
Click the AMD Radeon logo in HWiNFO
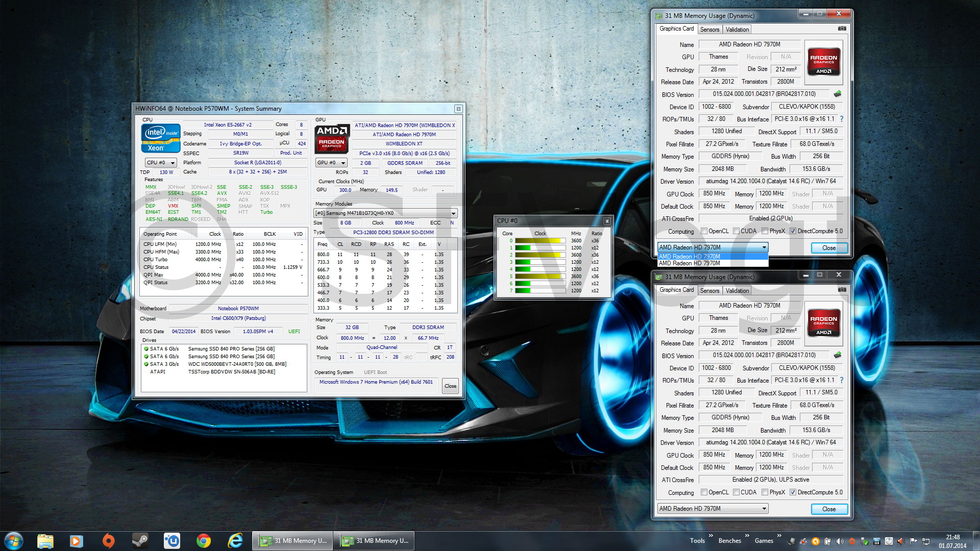332,138
